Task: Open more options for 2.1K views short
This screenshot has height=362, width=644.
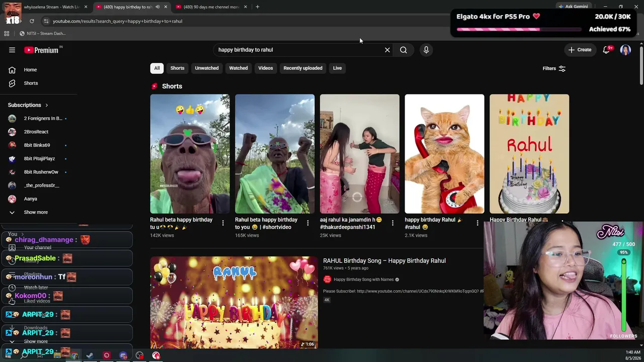Action: [x=477, y=223]
